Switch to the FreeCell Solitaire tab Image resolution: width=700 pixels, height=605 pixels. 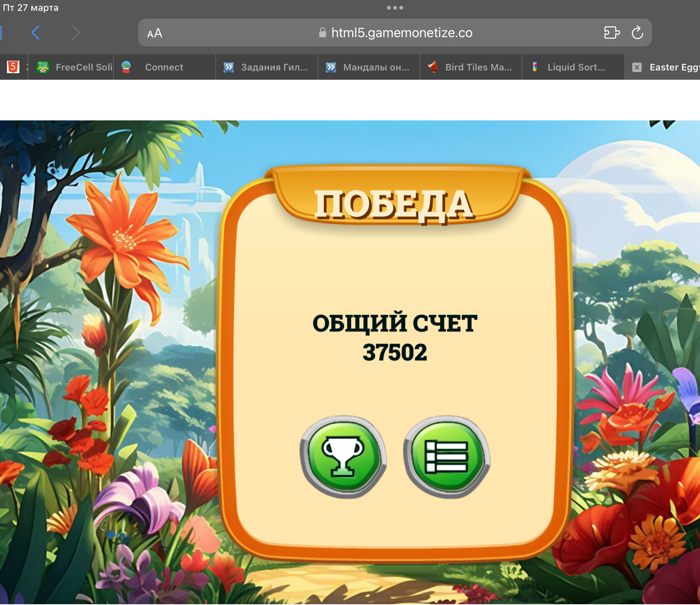coord(74,67)
